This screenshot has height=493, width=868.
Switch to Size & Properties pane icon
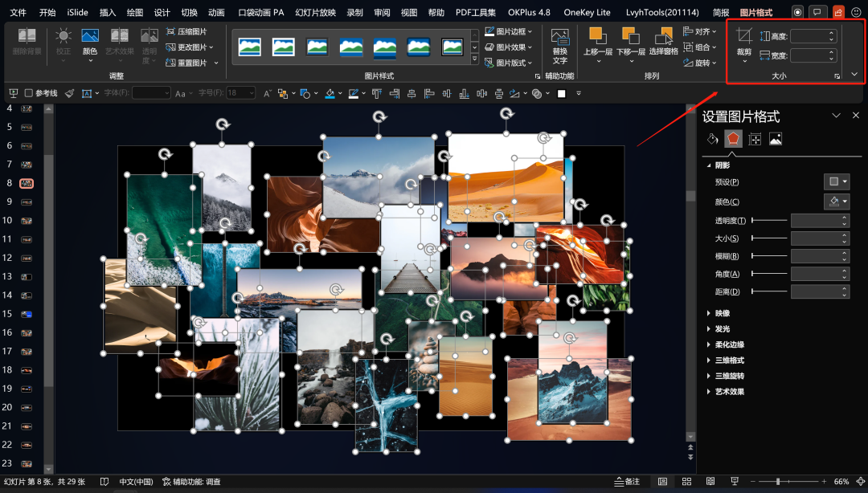pyautogui.click(x=754, y=139)
